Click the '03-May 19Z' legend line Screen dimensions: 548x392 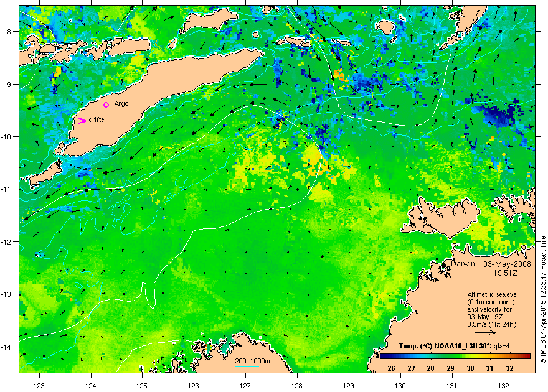pyautogui.click(x=484, y=317)
